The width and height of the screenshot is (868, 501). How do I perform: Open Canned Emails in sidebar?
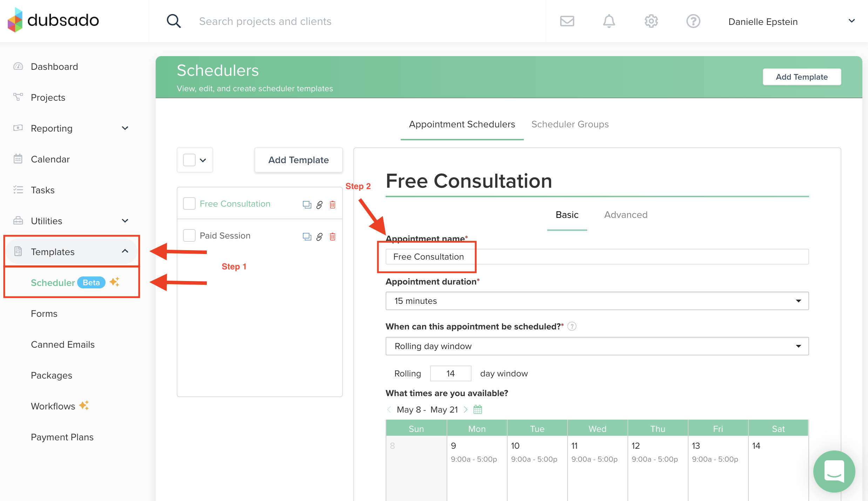click(63, 345)
